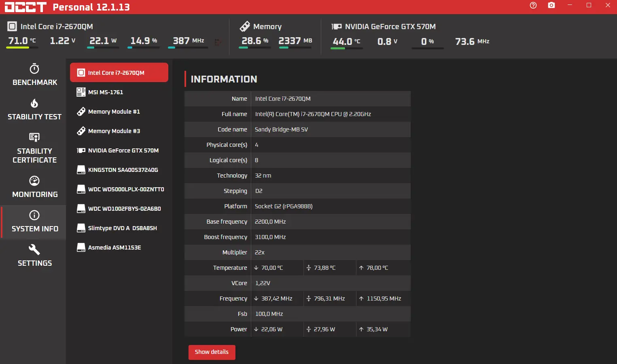Select WDC WD1002FBYS-02A6B0 drive

coord(119,209)
